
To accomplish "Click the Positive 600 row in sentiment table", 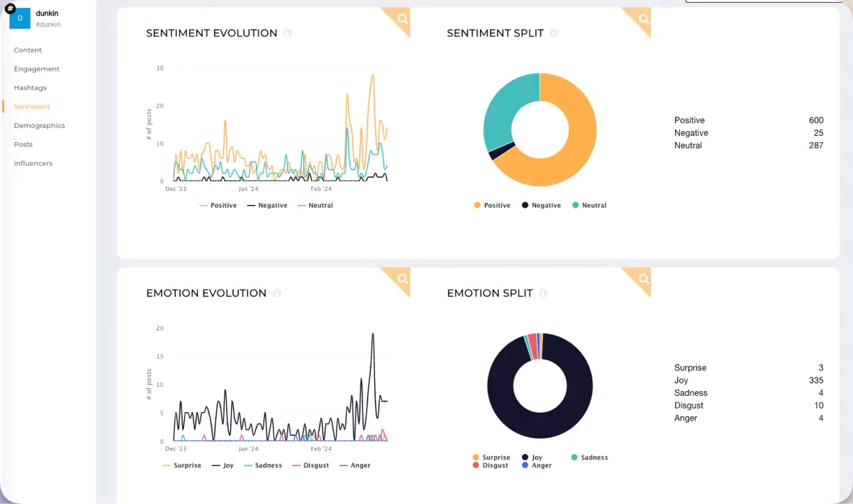I will (x=749, y=120).
